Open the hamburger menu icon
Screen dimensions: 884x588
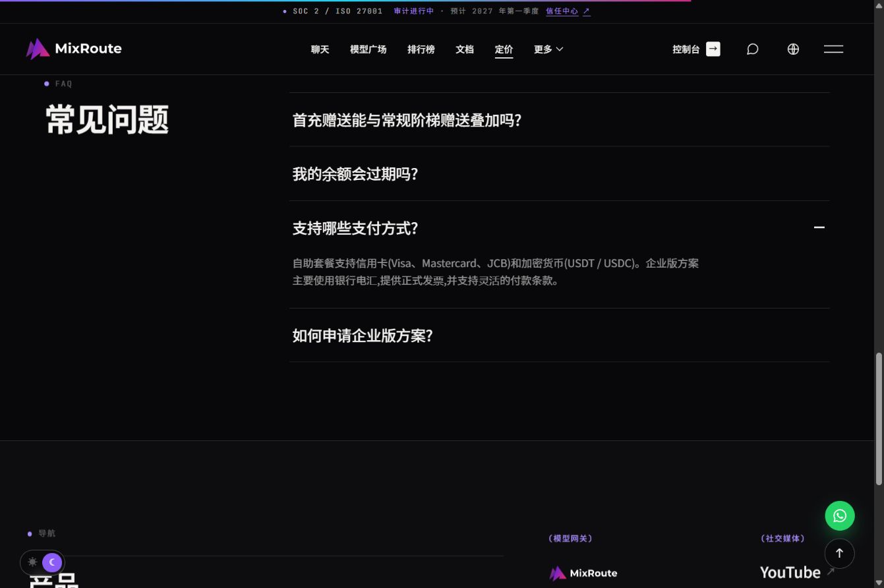pyautogui.click(x=833, y=49)
